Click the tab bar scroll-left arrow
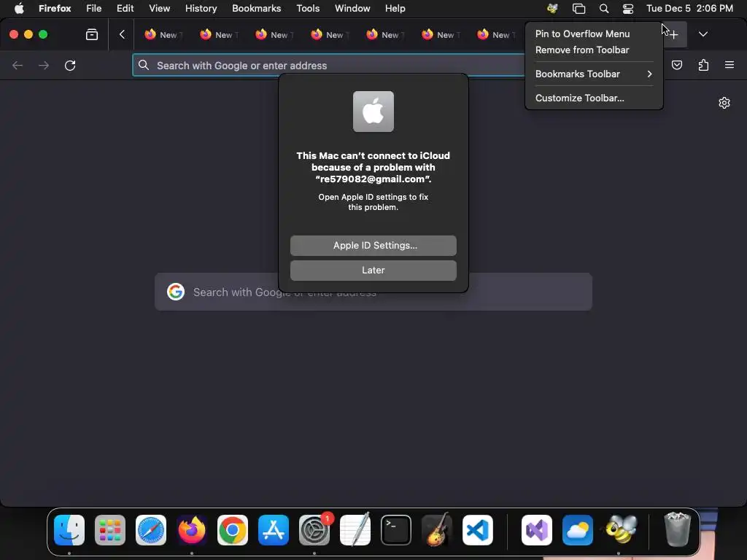This screenshot has width=747, height=560. pyautogui.click(x=122, y=34)
